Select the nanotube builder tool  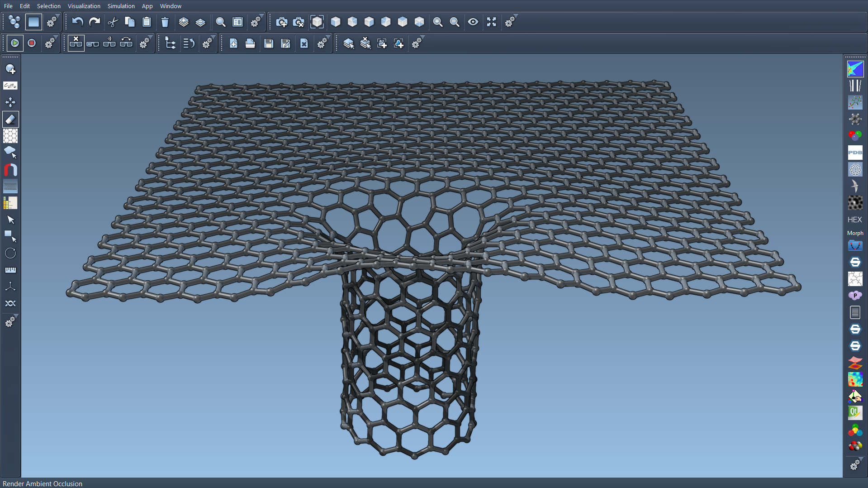click(10, 186)
